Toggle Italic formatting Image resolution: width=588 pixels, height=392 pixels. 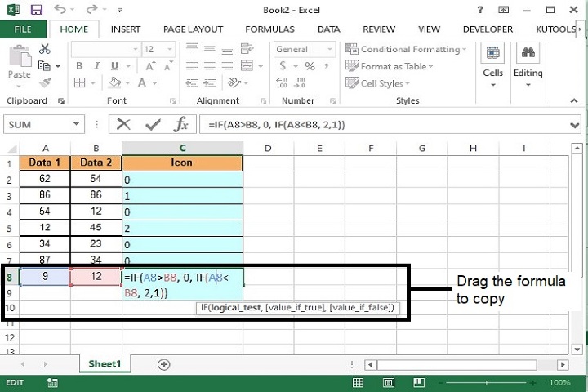(96, 66)
